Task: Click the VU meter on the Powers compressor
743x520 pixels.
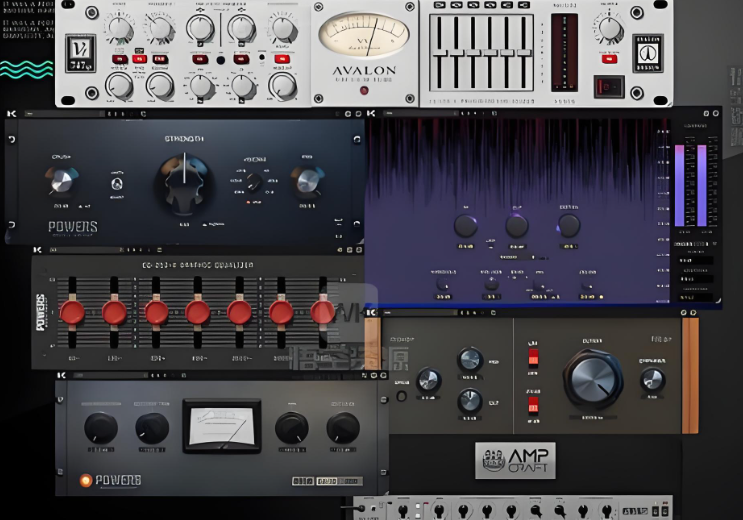Action: tap(222, 427)
